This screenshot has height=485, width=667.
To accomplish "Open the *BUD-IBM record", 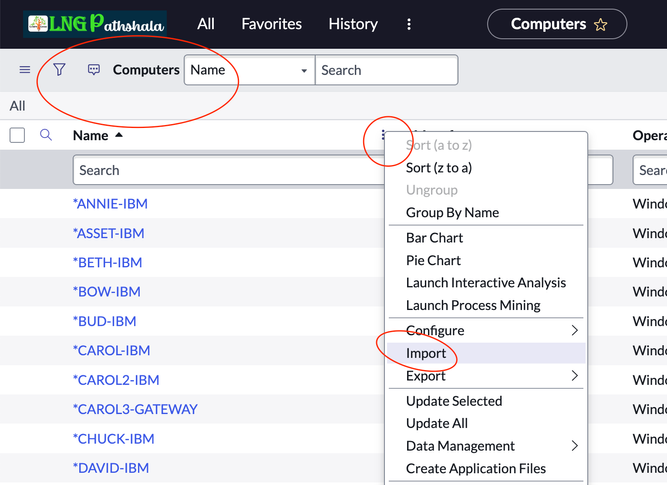I will (x=104, y=321).
